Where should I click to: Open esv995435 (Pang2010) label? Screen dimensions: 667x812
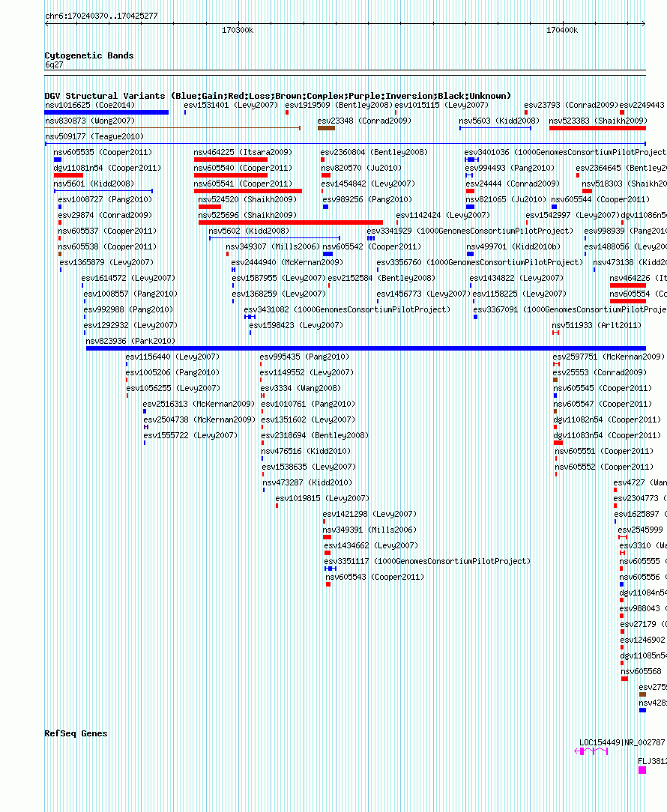click(x=304, y=357)
